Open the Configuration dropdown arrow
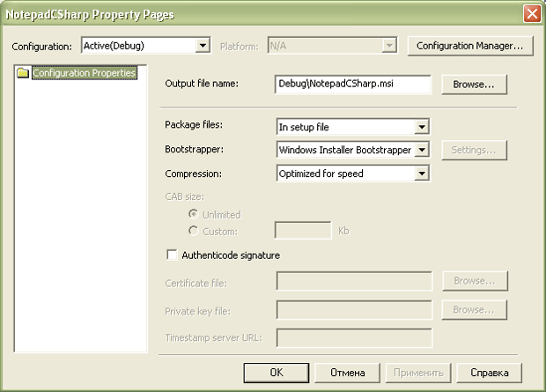This screenshot has width=546, height=392. pos(203,45)
